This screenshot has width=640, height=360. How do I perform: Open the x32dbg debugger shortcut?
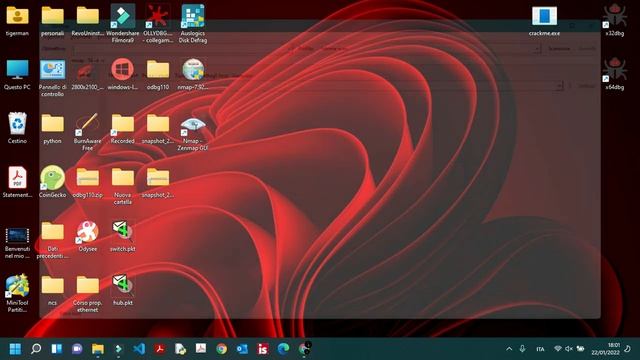615,16
